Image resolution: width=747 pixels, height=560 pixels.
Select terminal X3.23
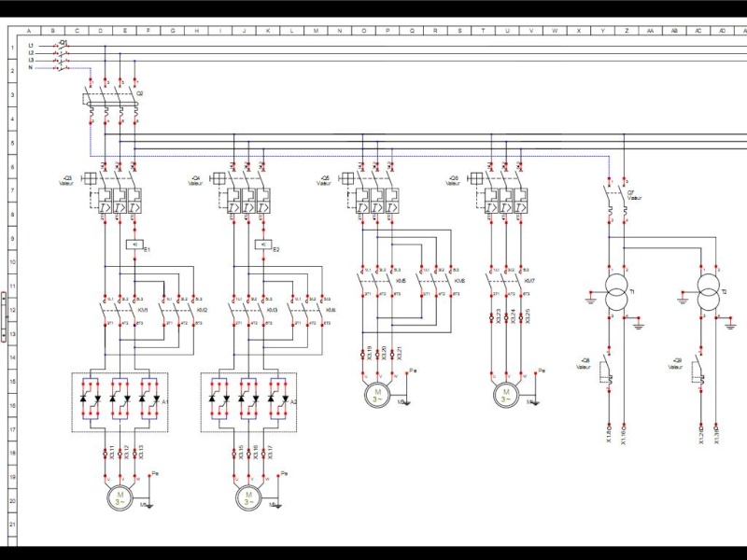[494, 316]
